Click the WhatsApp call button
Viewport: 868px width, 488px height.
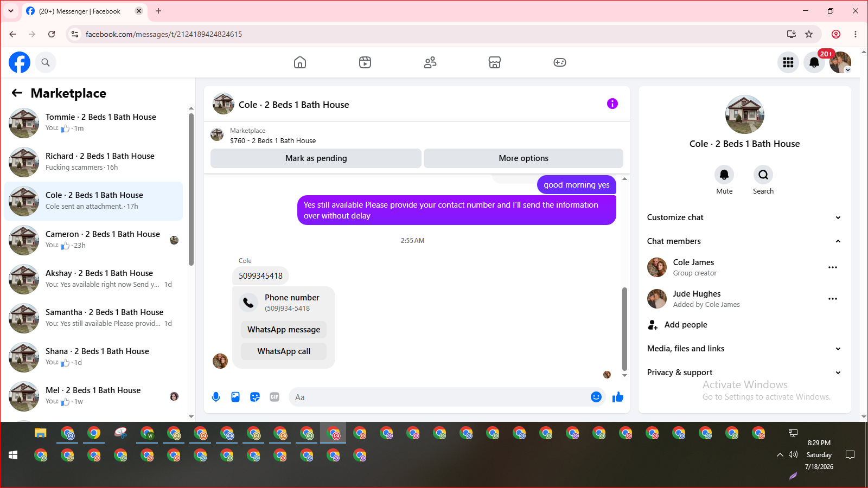[x=284, y=351]
